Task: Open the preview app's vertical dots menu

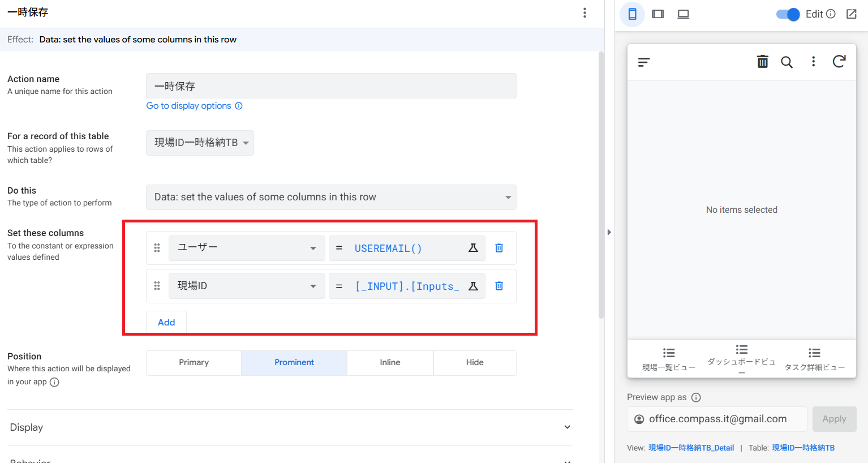Action: pyautogui.click(x=813, y=62)
